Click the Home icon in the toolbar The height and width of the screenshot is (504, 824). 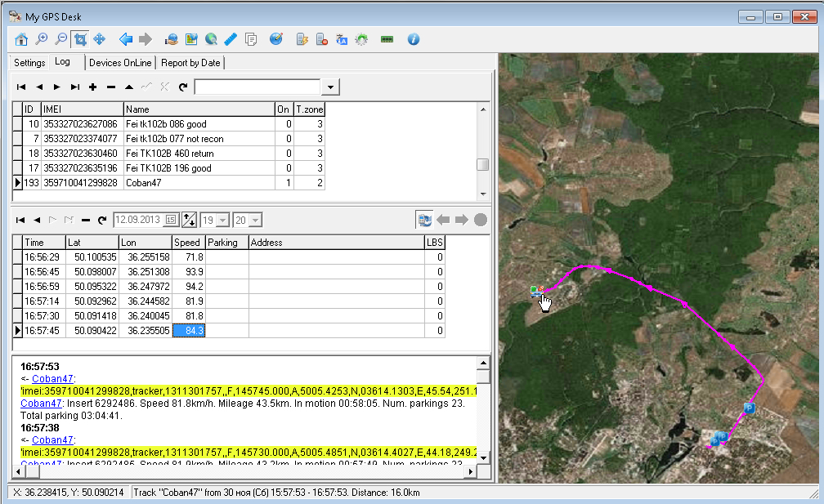point(21,39)
